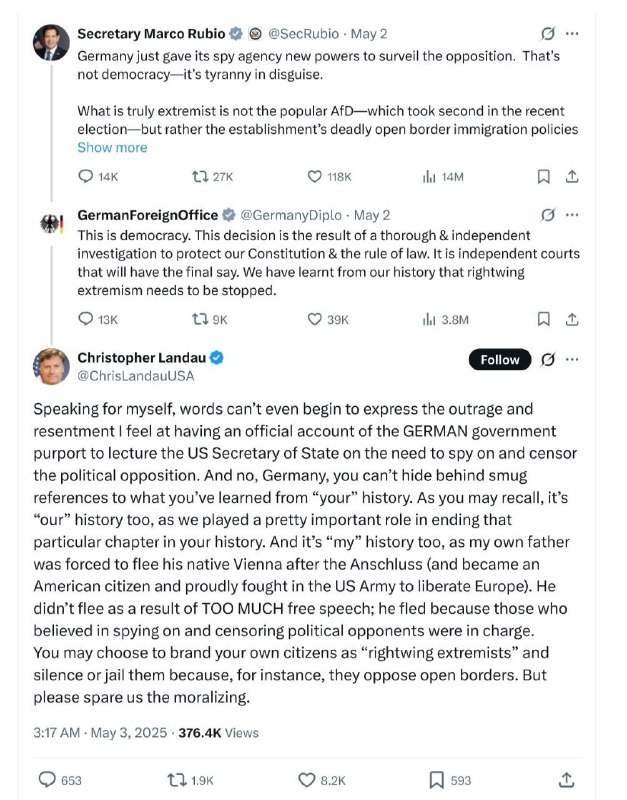Bookmark Marco Rubio's post
Screen dimensions: 627x800
click(x=541, y=174)
